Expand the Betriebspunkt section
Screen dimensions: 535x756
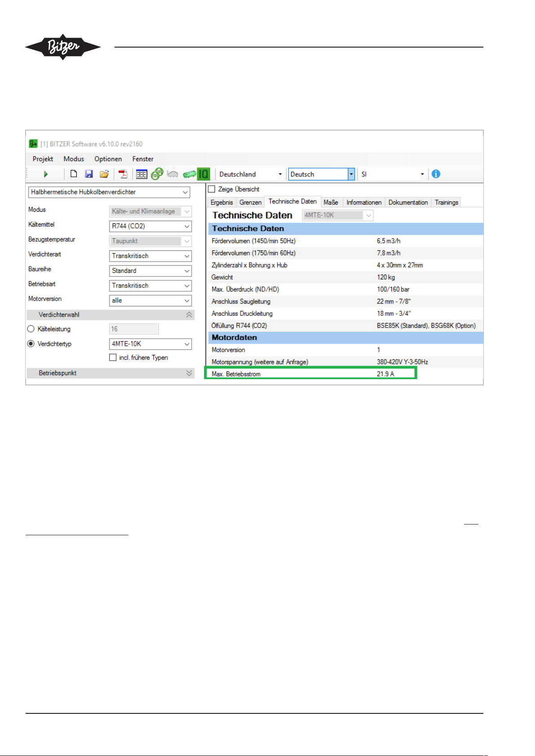[110, 373]
